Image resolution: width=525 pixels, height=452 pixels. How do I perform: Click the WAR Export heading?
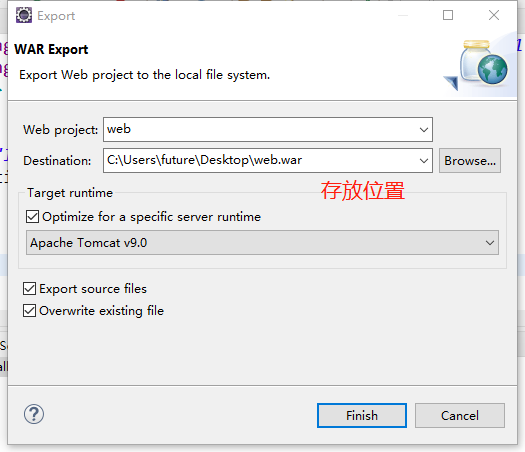point(51,50)
